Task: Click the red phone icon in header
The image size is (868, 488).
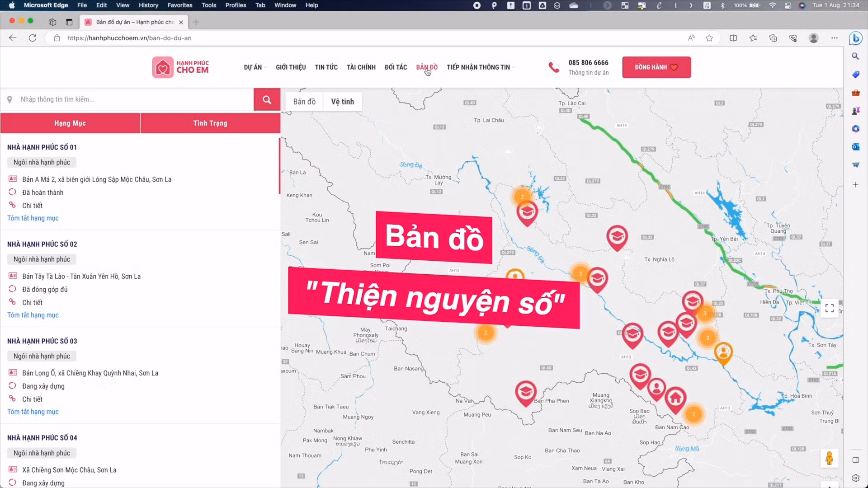Action: (554, 67)
